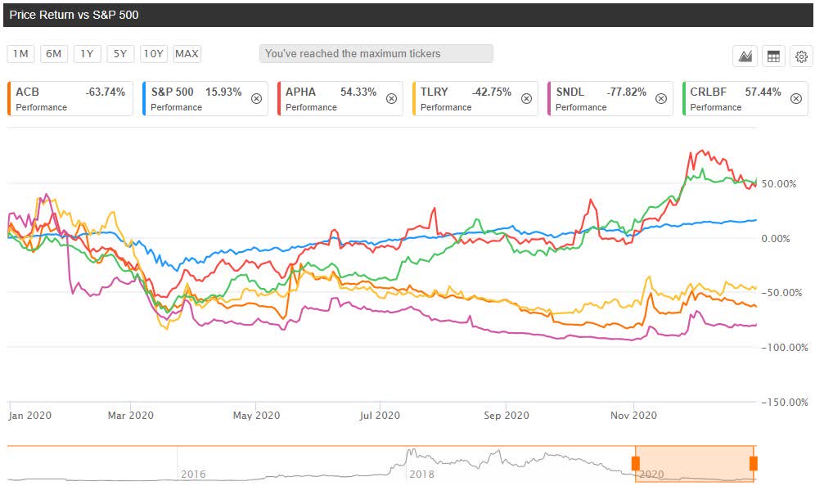
Task: Remove the SNDL ticker
Action: pos(660,97)
